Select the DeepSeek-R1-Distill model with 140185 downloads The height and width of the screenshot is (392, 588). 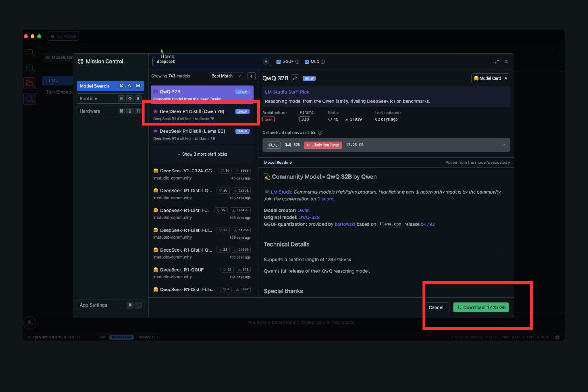[x=202, y=214]
